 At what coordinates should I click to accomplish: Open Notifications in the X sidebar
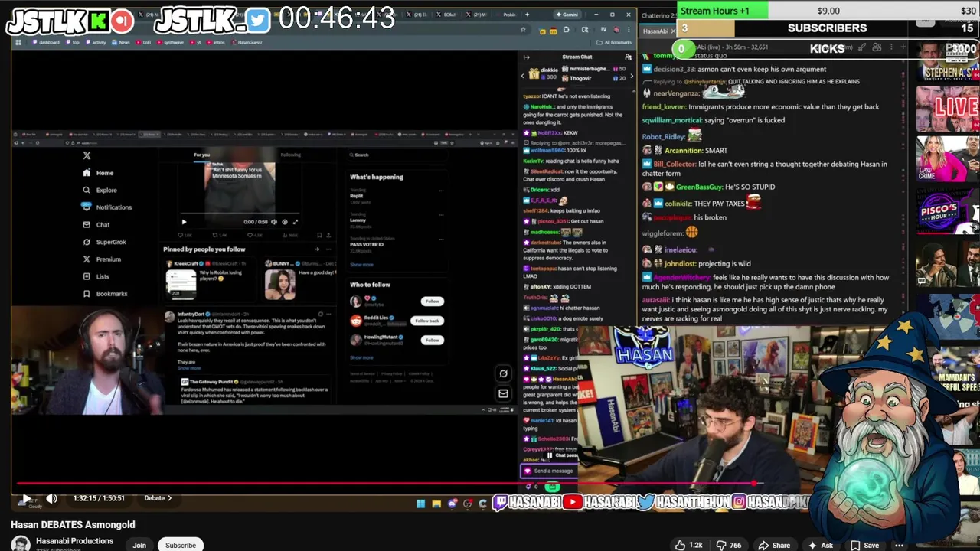107,207
